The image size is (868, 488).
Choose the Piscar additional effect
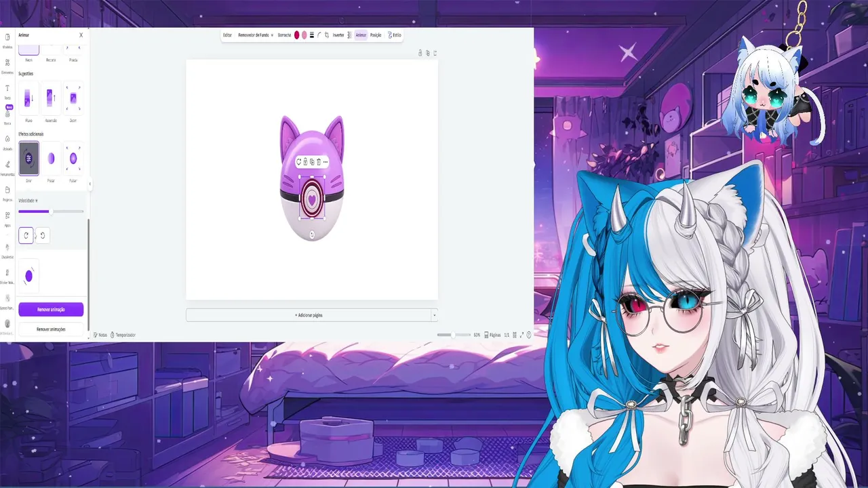(x=51, y=159)
